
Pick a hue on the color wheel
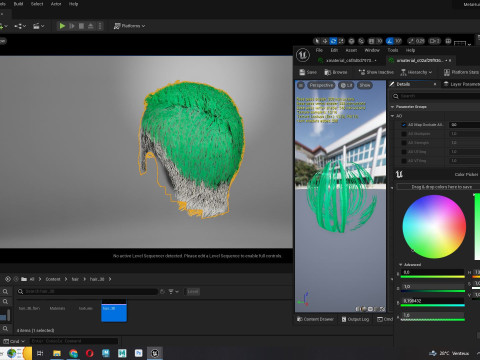[434, 227]
